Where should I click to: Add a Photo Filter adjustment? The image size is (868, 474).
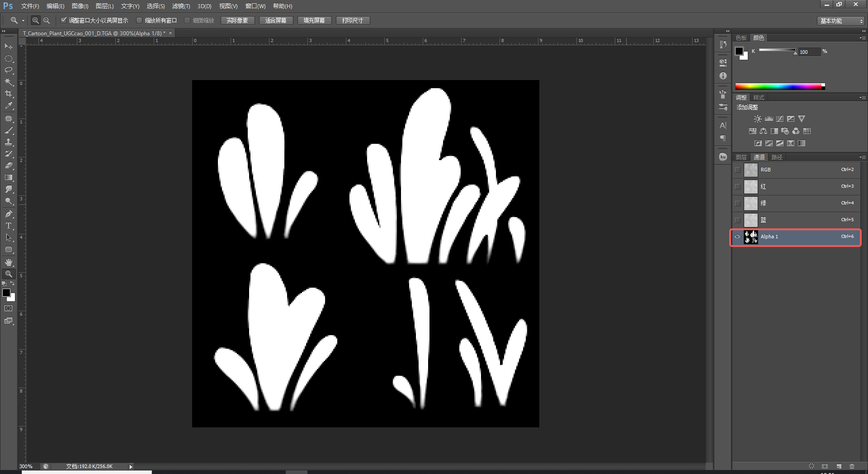785,131
